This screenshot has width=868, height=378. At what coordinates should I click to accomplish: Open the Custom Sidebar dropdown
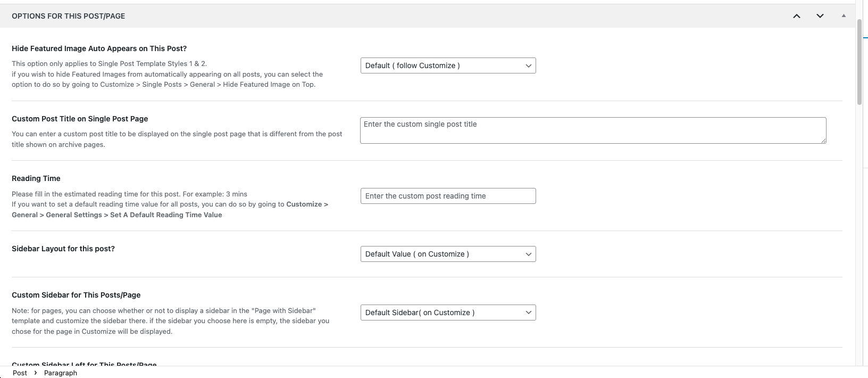point(448,313)
